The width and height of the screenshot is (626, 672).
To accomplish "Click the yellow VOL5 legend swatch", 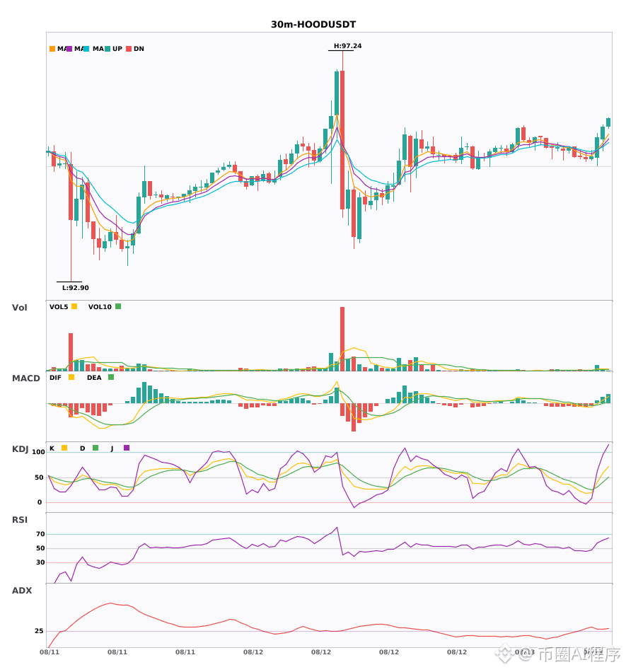I will (74, 306).
